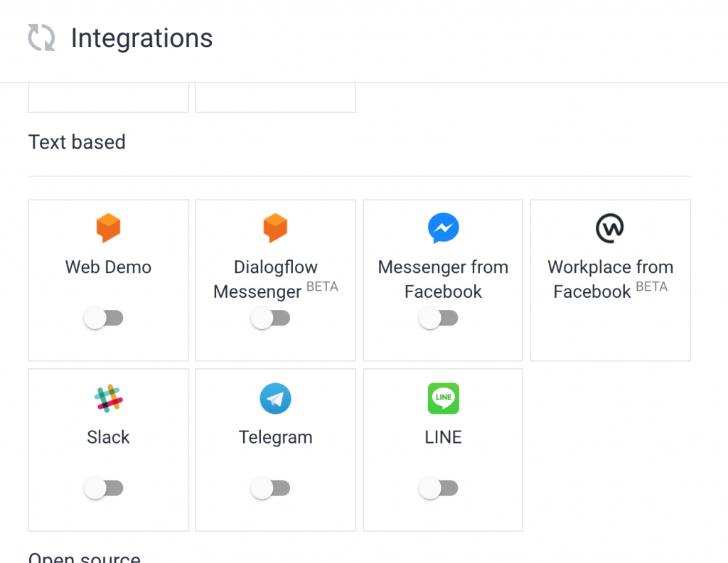This screenshot has height=563, width=728.
Task: Click the Dialogflow Messenger orange icon
Action: (275, 227)
